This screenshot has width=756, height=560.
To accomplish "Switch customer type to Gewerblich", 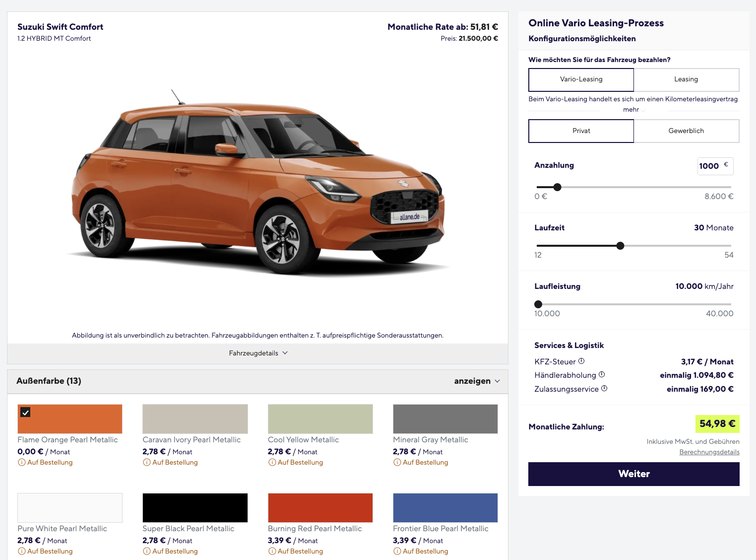I will 686,131.
